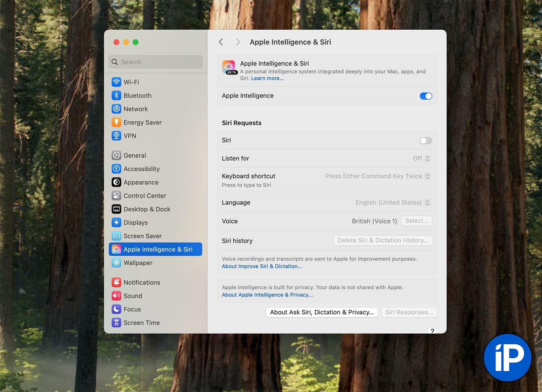Go to Desktop & Dock settings
Viewport: 542px width, 392px height.
147,209
